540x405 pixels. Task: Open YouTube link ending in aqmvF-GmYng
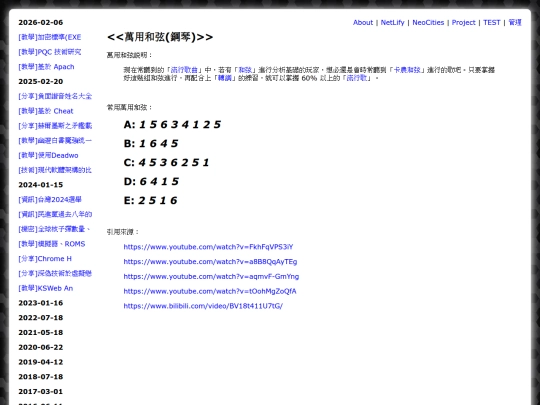211,277
